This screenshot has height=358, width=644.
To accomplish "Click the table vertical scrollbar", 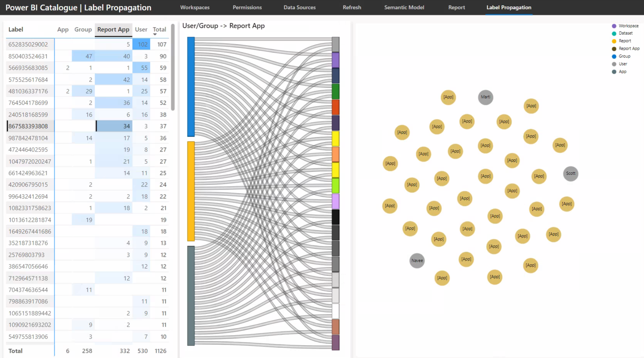I will pyautogui.click(x=173, y=67).
